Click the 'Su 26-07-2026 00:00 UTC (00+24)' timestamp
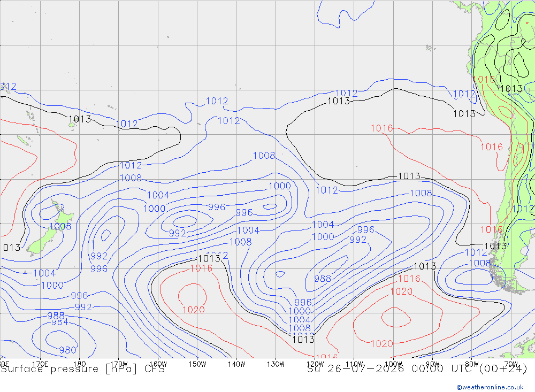Viewport: 535px width, 392px height. pyautogui.click(x=417, y=369)
